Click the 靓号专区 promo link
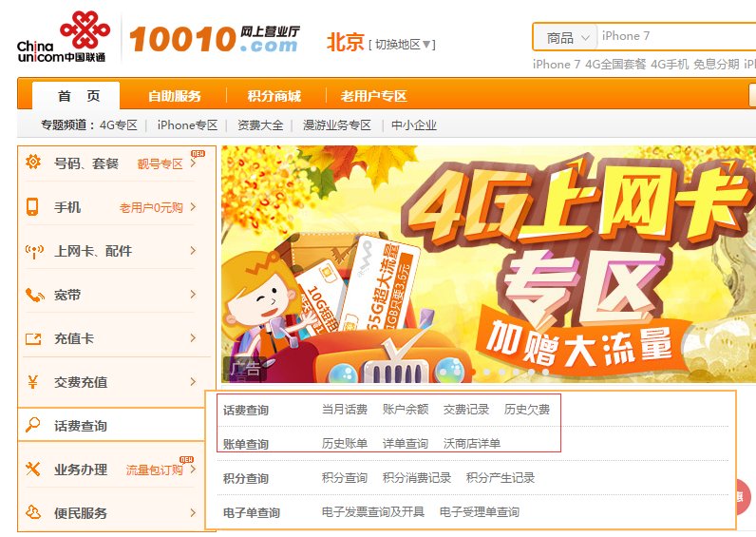 point(161,164)
